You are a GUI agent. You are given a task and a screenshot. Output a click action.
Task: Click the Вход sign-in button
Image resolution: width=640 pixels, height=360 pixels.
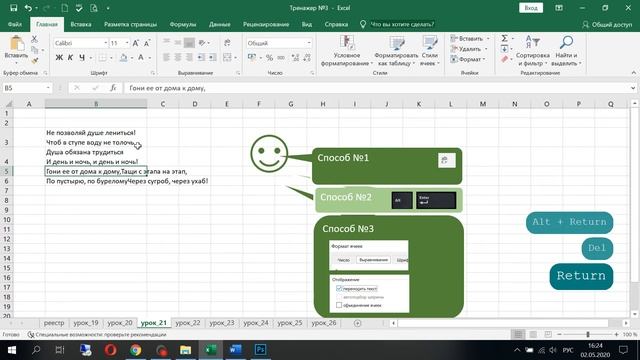click(531, 8)
